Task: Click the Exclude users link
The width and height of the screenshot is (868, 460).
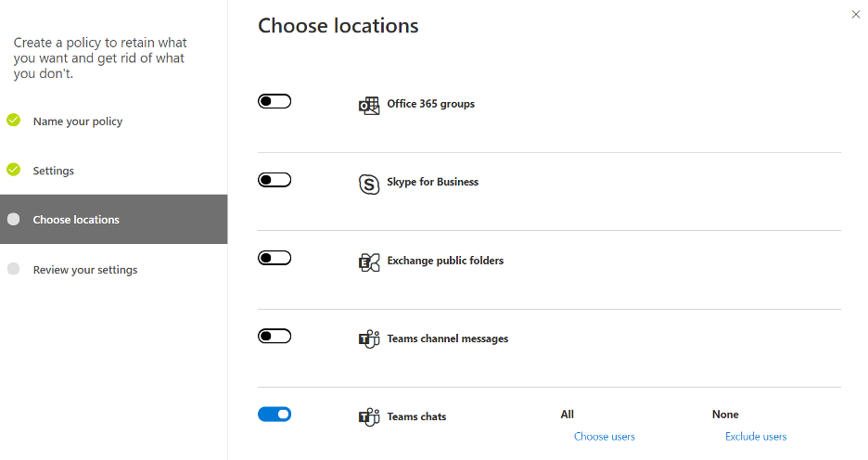Action: pos(756,436)
